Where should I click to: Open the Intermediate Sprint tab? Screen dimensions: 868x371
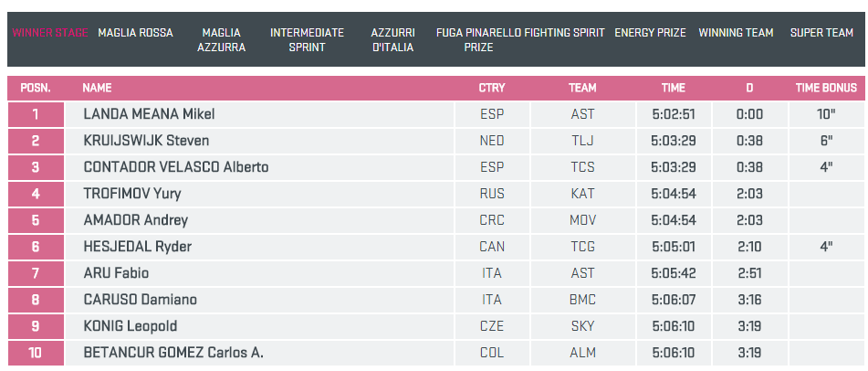[x=307, y=39]
